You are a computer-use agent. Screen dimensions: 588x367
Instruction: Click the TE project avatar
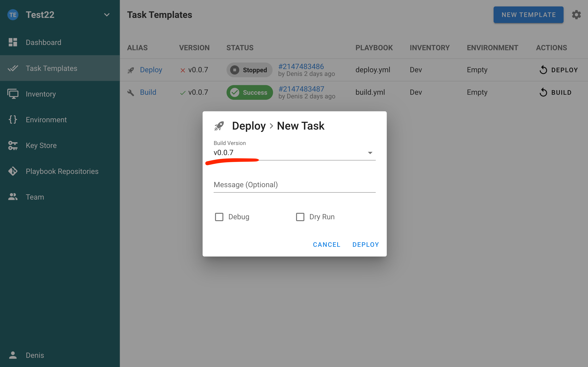13,15
